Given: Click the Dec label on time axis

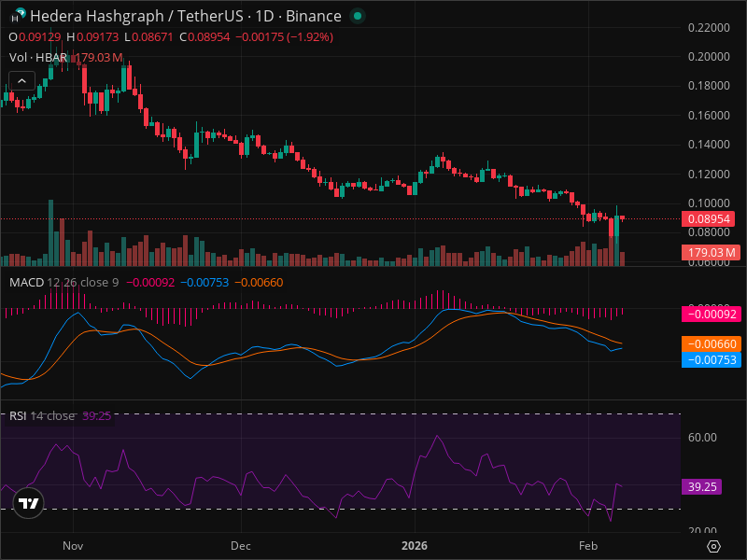Looking at the screenshot, I should pyautogui.click(x=241, y=546).
